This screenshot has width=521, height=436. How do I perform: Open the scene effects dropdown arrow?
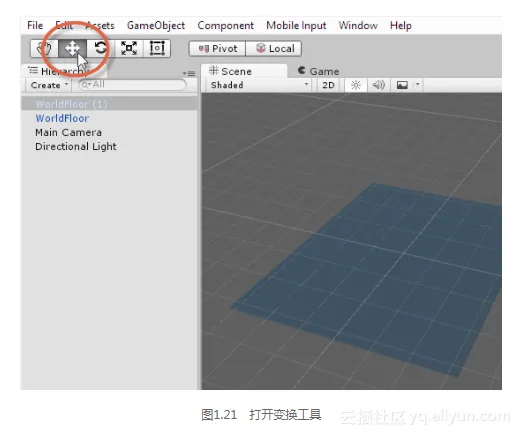pos(418,85)
